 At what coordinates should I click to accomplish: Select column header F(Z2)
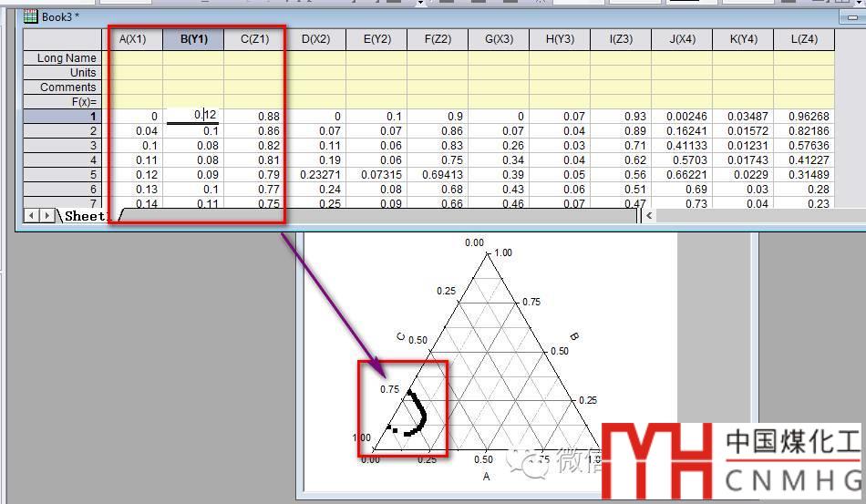(438, 39)
